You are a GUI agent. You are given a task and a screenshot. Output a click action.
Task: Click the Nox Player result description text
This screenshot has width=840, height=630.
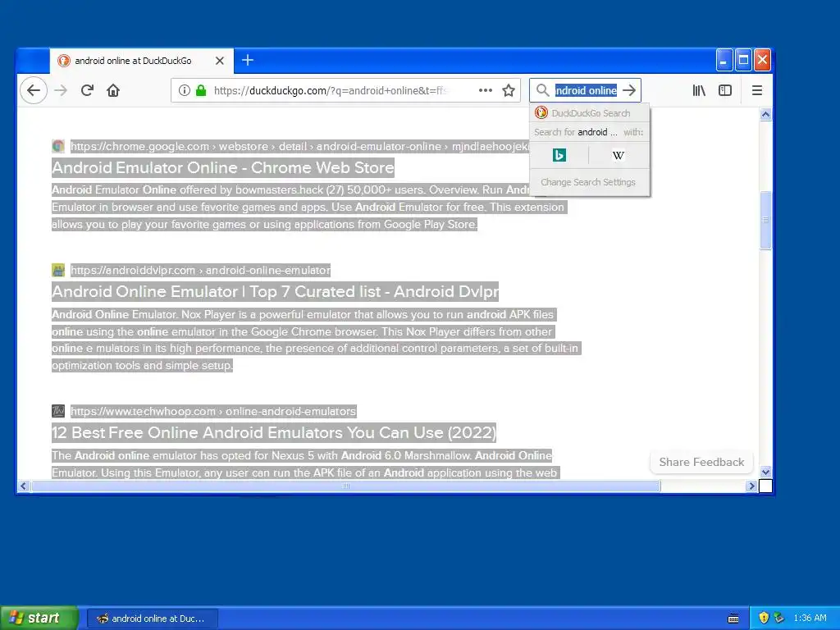pos(316,340)
